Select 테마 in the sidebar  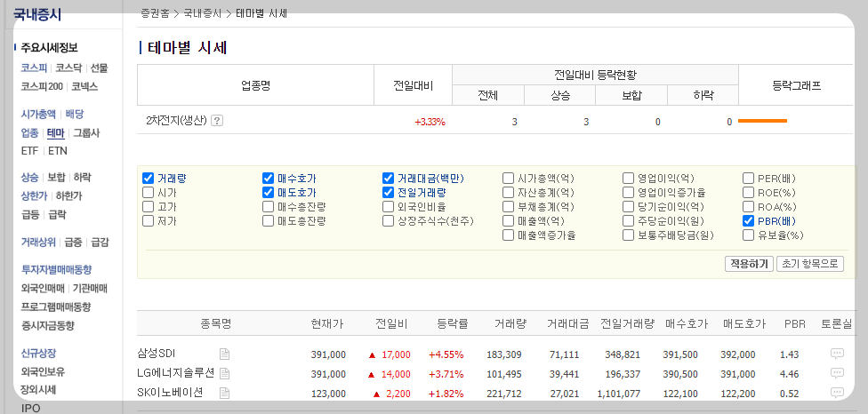(x=56, y=132)
